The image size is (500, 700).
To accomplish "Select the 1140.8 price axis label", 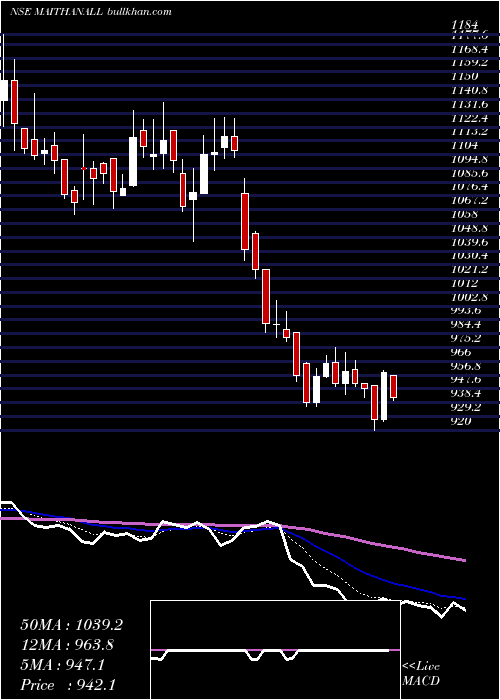I will coord(469,90).
